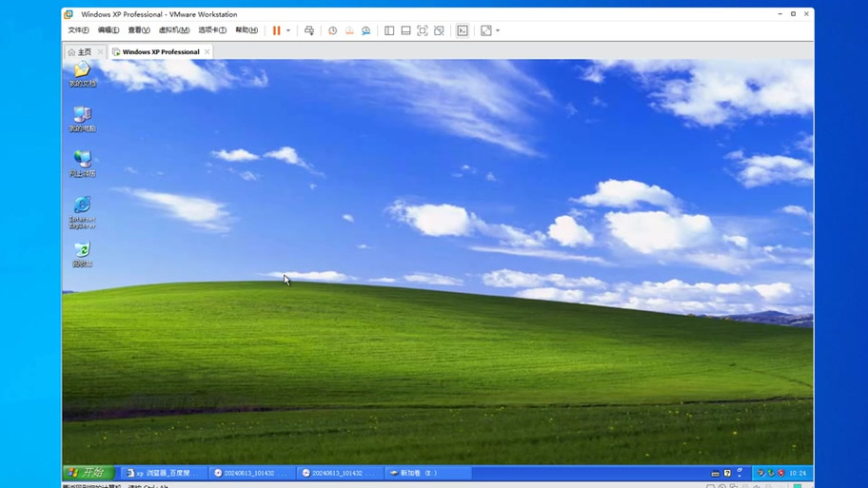Select the 回收站 recycle bin icon
This screenshot has width=868, height=488.
[83, 255]
